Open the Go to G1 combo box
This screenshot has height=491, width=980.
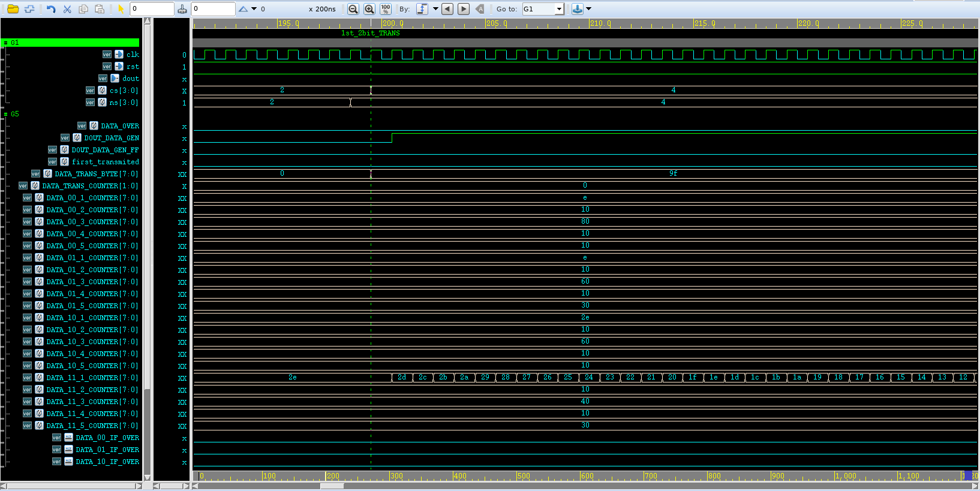point(543,9)
